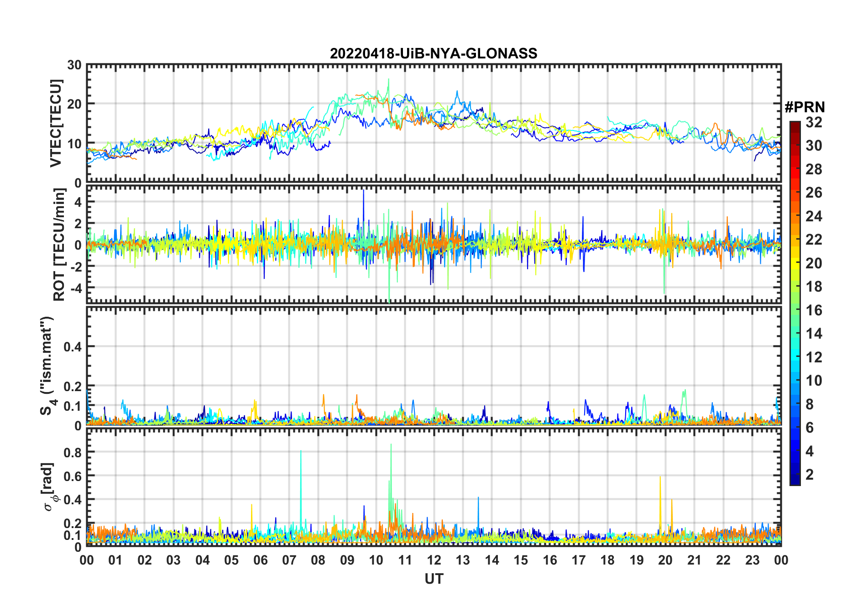Screen dimensions: 868x607
Task: Click the sigma phi [rad] y-axis label
Action: [x=48, y=487]
